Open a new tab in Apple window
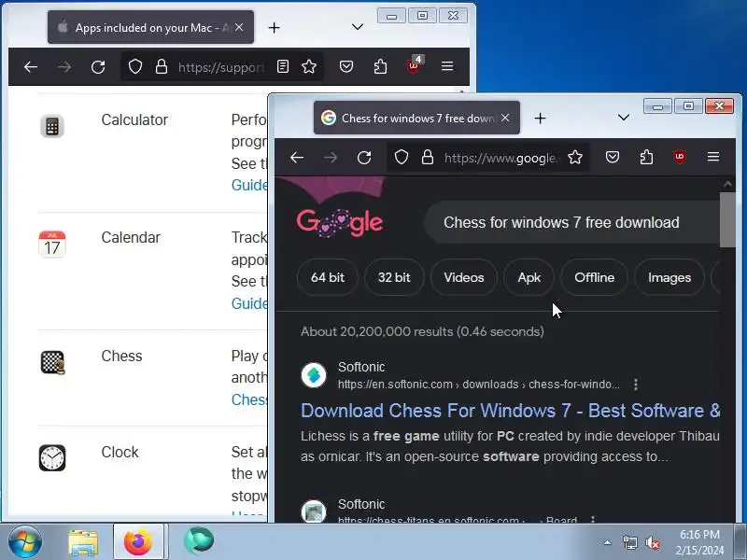 click(274, 28)
